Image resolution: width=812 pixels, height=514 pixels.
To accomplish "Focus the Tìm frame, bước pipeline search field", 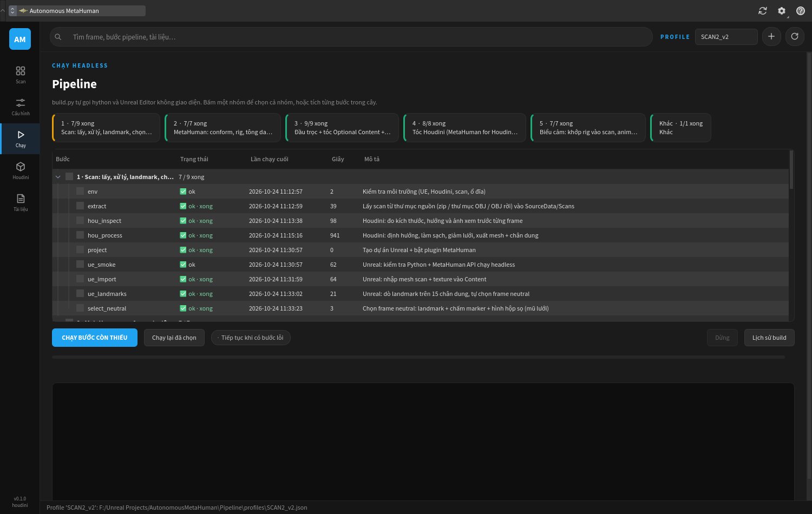I will pyautogui.click(x=351, y=37).
